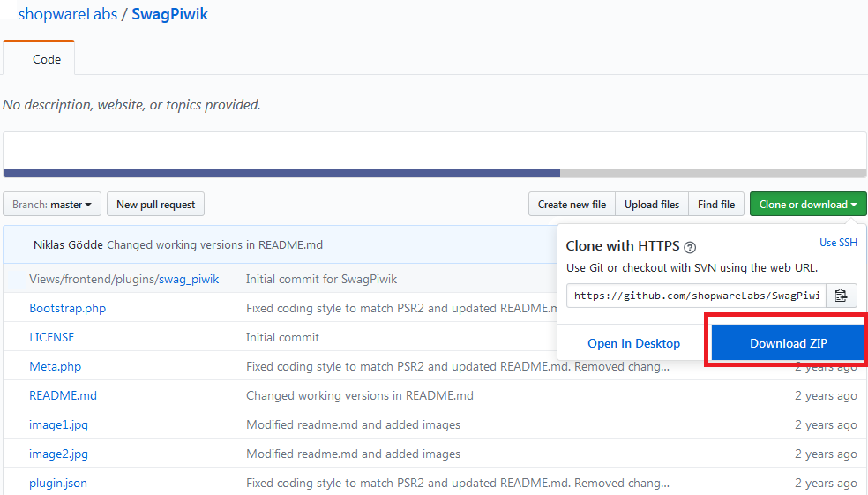Image resolution: width=868 pixels, height=495 pixels.
Task: Click 'No description, website, or topics provided' text
Action: [x=131, y=105]
